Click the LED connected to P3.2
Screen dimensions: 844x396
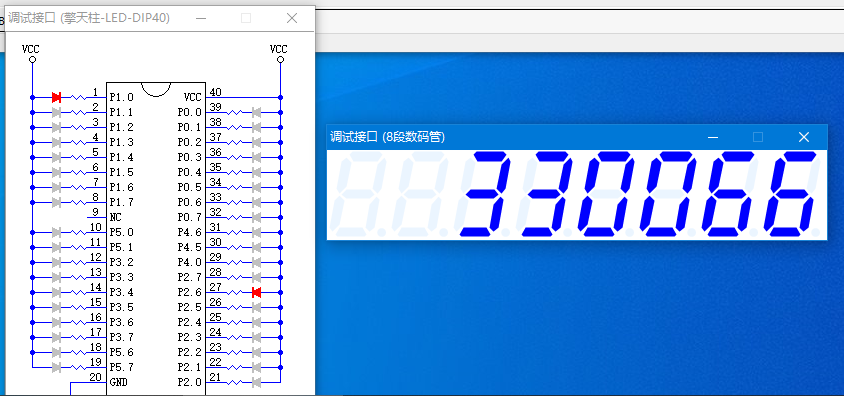pos(57,263)
